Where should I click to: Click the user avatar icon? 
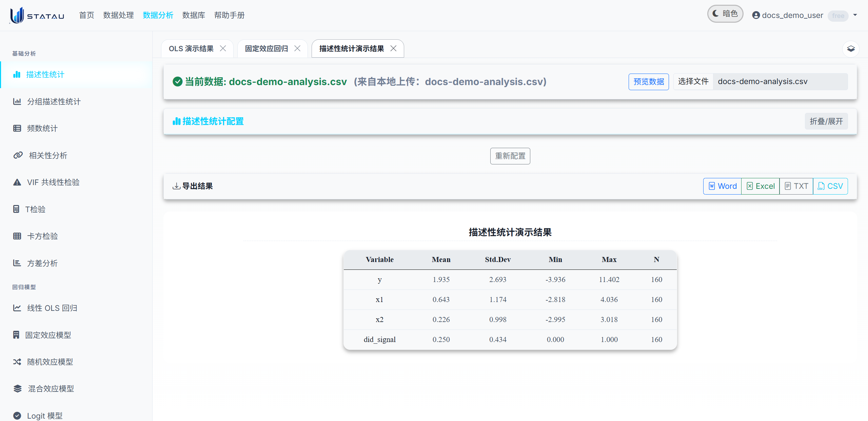coord(756,15)
